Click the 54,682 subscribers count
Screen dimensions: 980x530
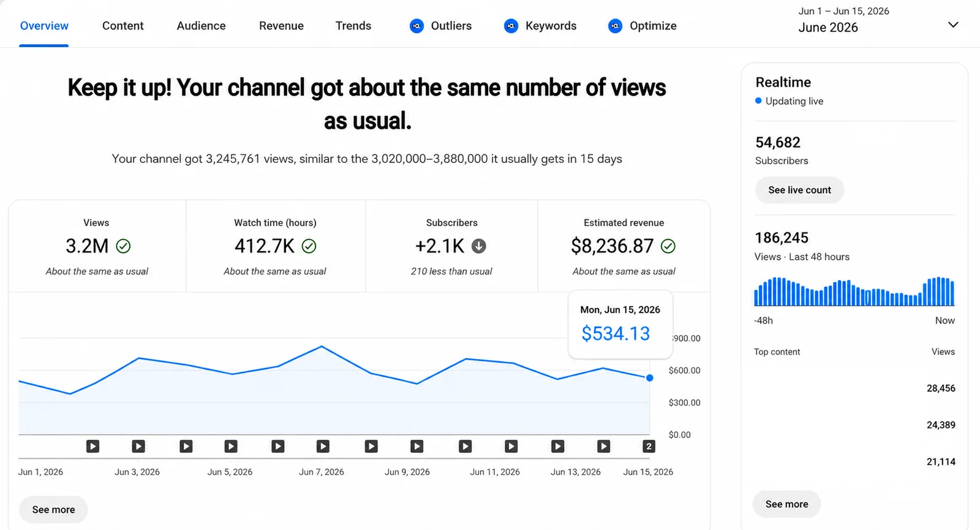[x=778, y=142]
